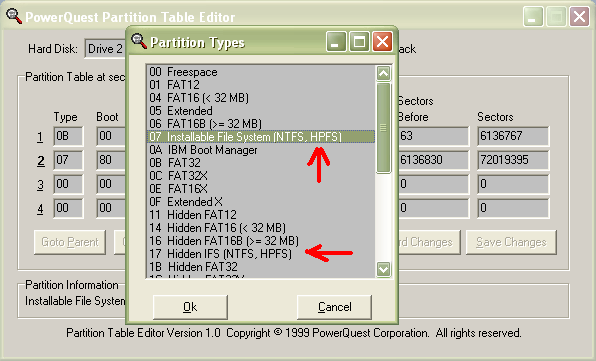Screen dimensions: 596x361
Task: Click partition row label 4
Action: pyautogui.click(x=40, y=209)
